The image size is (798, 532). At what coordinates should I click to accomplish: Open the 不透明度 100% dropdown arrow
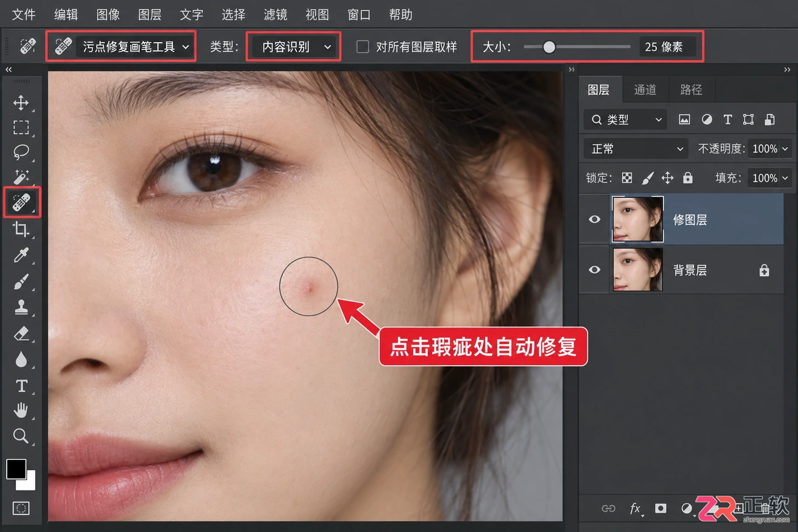[785, 149]
